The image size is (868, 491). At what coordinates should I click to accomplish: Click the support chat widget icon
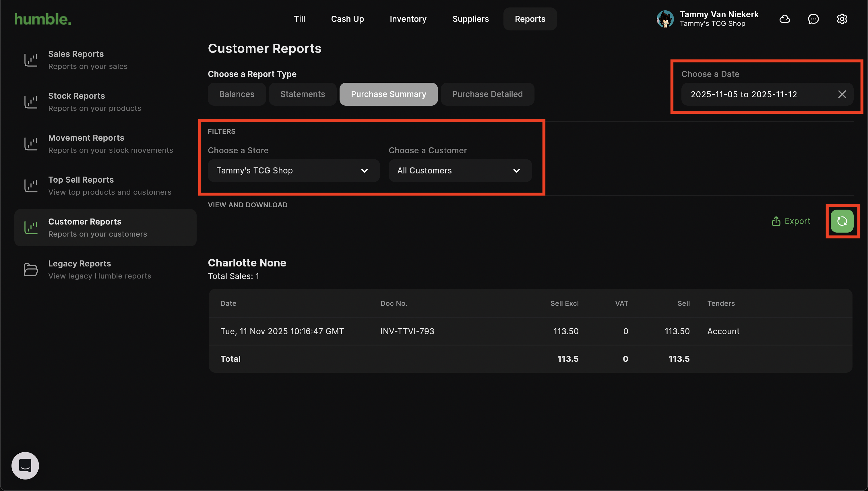25,465
